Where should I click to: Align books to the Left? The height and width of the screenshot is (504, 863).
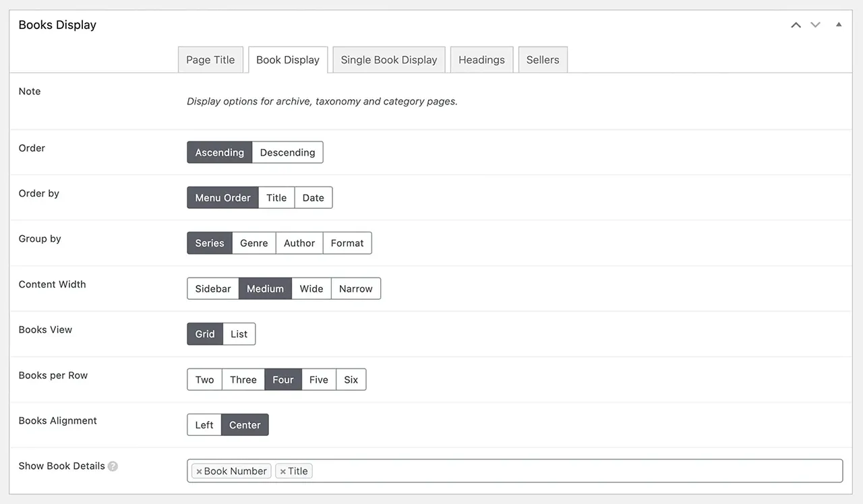(x=204, y=424)
